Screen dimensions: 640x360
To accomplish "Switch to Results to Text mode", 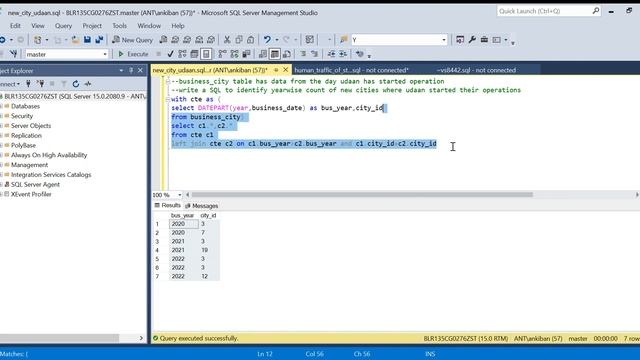I will 263,54.
